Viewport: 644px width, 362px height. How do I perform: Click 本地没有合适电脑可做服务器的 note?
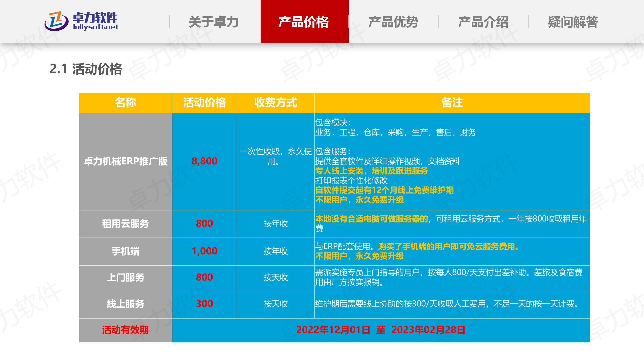click(x=372, y=219)
